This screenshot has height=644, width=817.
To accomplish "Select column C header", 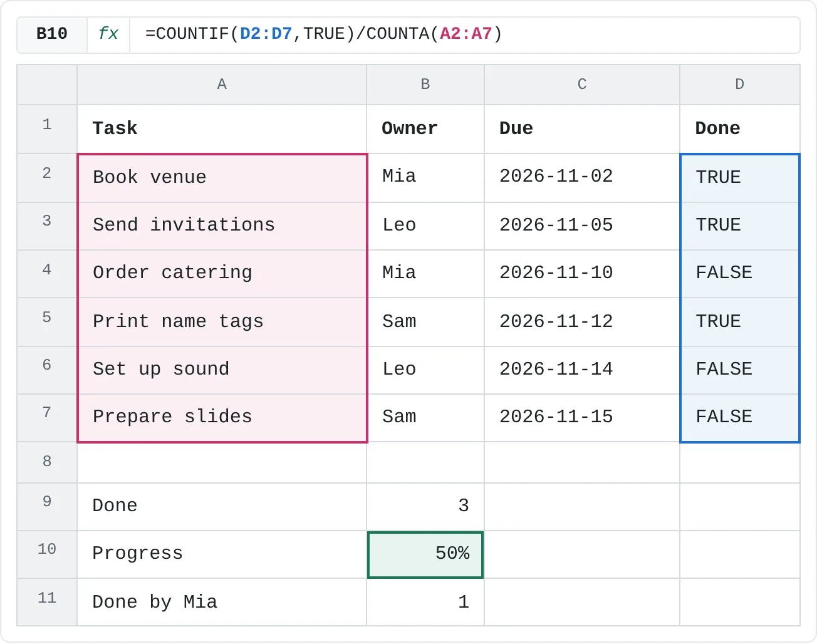I will click(x=582, y=85).
